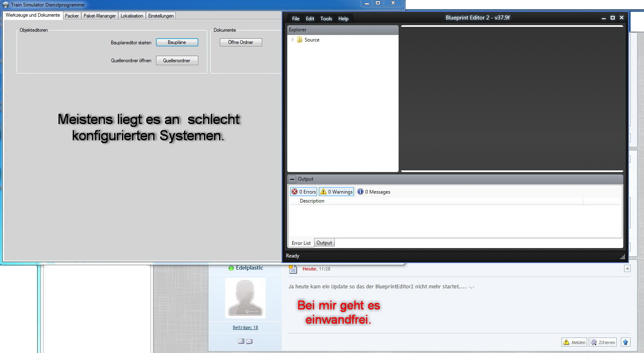
Task: Click the Explorer panel header
Action: [343, 30]
